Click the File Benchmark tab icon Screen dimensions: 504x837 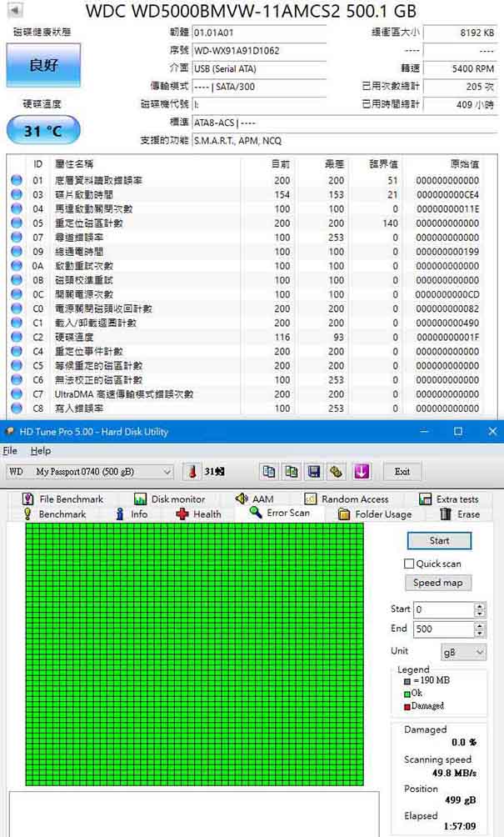[27, 499]
